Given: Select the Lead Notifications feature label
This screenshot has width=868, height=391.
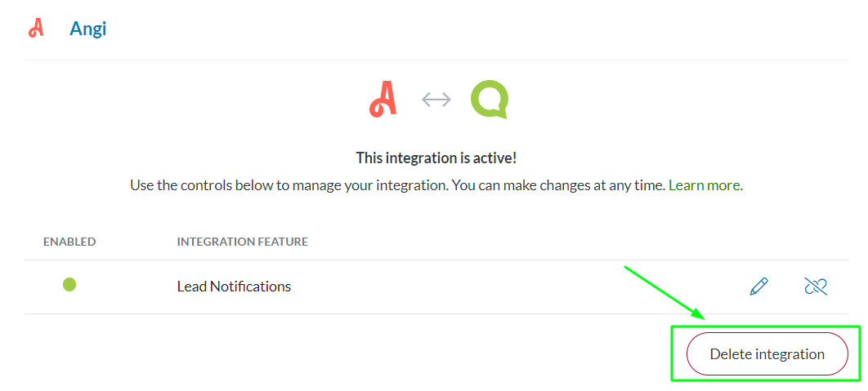Looking at the screenshot, I should click(x=234, y=287).
